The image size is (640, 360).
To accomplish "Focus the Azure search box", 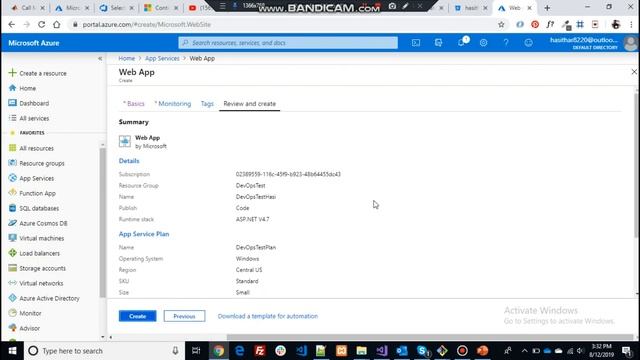I will pos(288,42).
